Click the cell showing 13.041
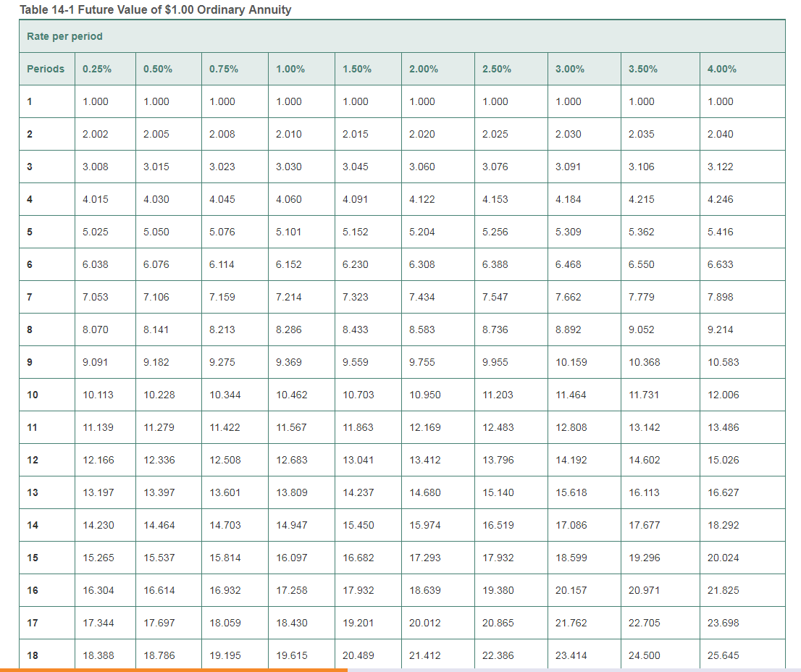The width and height of the screenshot is (801, 672). pos(358,460)
